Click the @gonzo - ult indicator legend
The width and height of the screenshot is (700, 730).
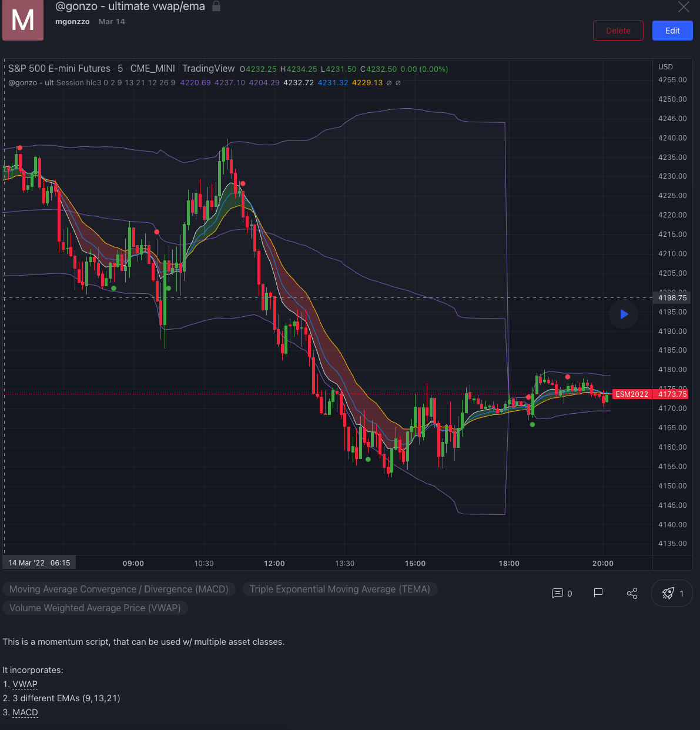[x=31, y=83]
